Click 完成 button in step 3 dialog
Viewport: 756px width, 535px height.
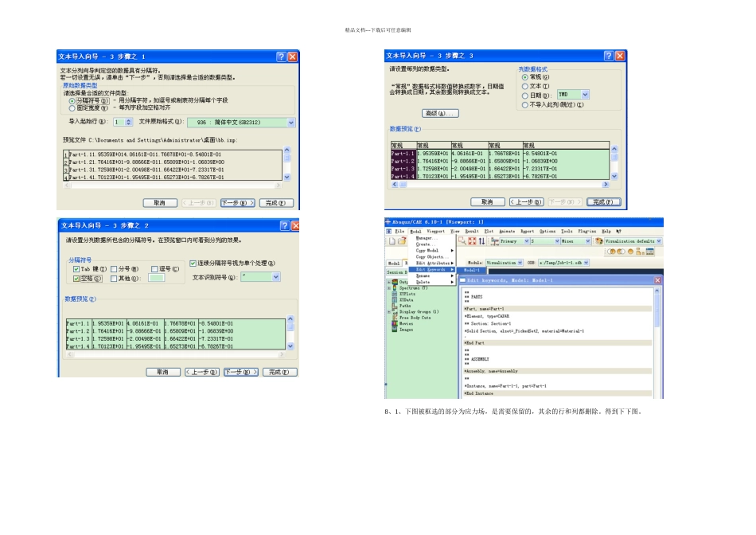[604, 202]
